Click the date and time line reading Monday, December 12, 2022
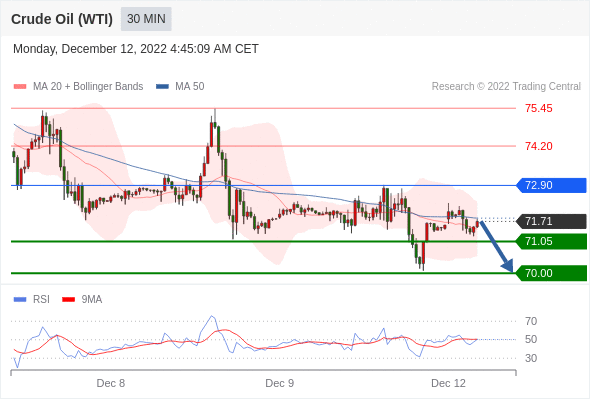This screenshot has width=590, height=400. point(136,49)
